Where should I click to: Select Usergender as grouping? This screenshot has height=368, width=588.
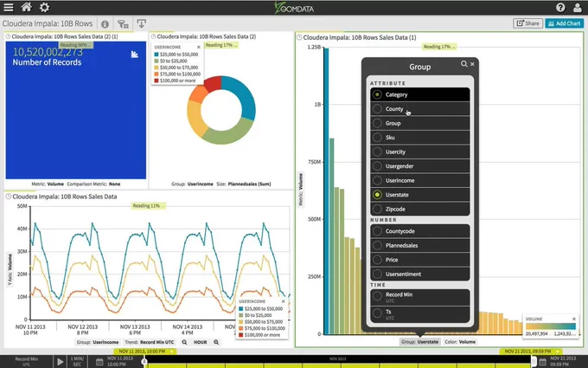tap(419, 166)
